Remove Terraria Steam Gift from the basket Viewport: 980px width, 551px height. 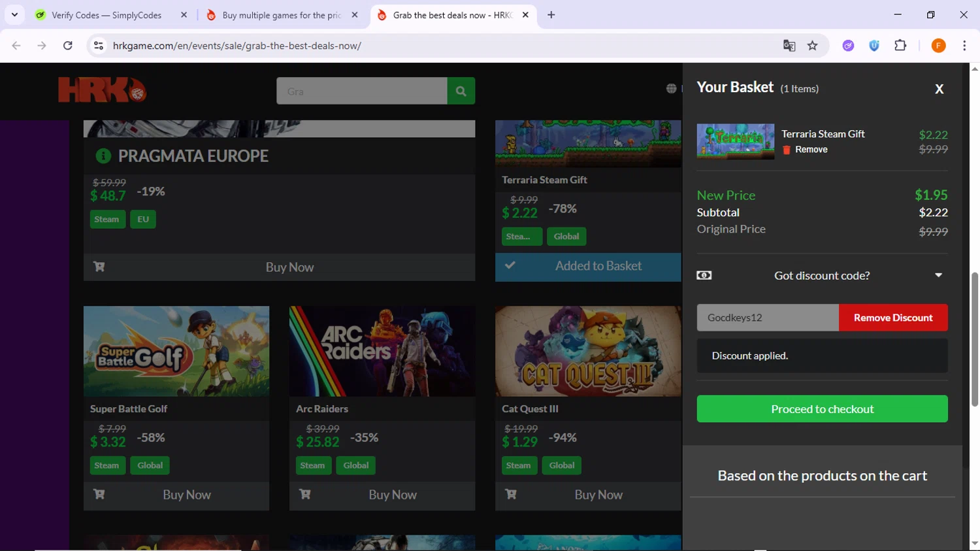[806, 150]
